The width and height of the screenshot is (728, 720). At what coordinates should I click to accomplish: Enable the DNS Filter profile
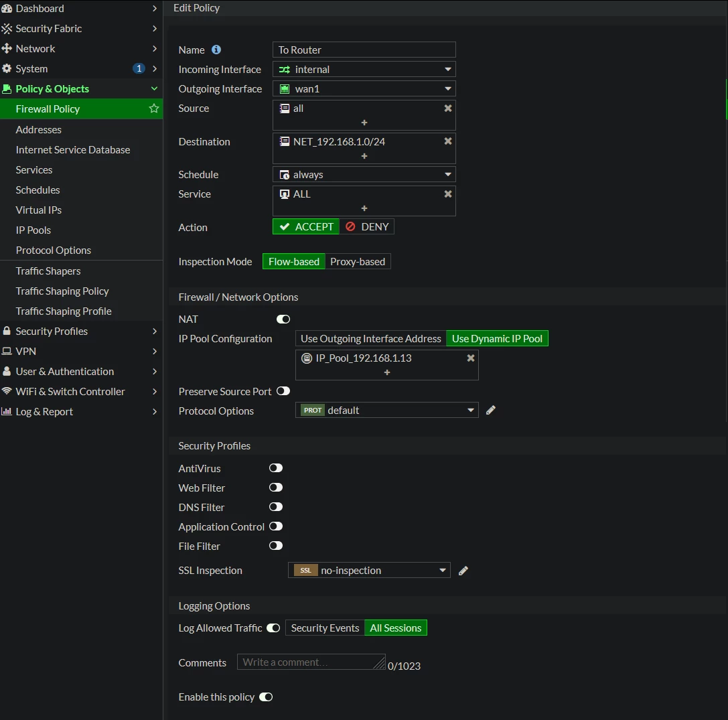pos(276,507)
